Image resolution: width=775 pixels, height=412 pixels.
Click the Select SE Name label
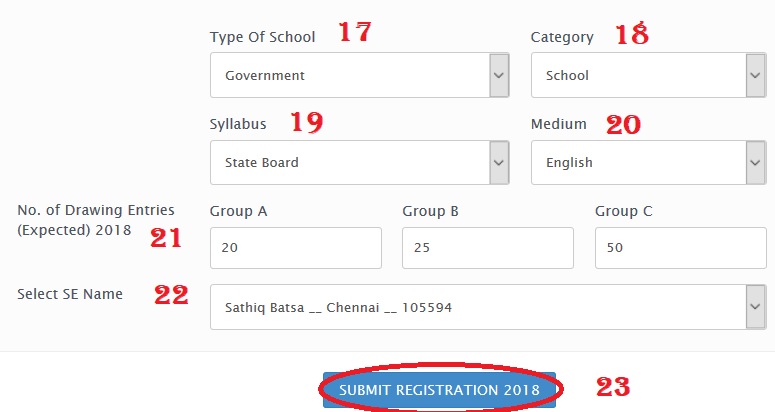click(x=70, y=294)
